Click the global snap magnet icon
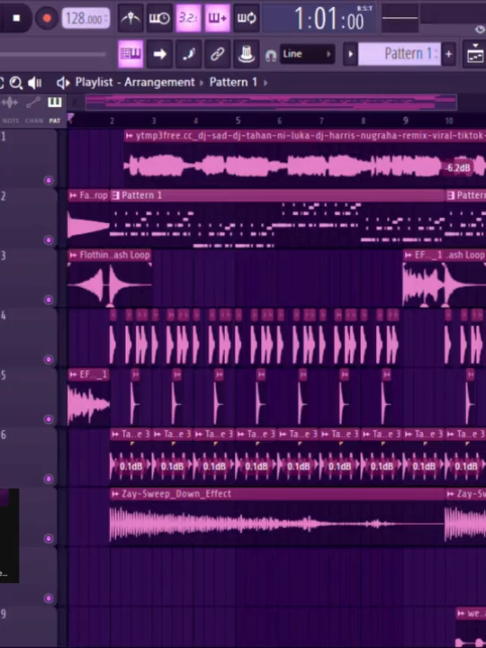Viewport: 486px width, 648px height. point(271,55)
